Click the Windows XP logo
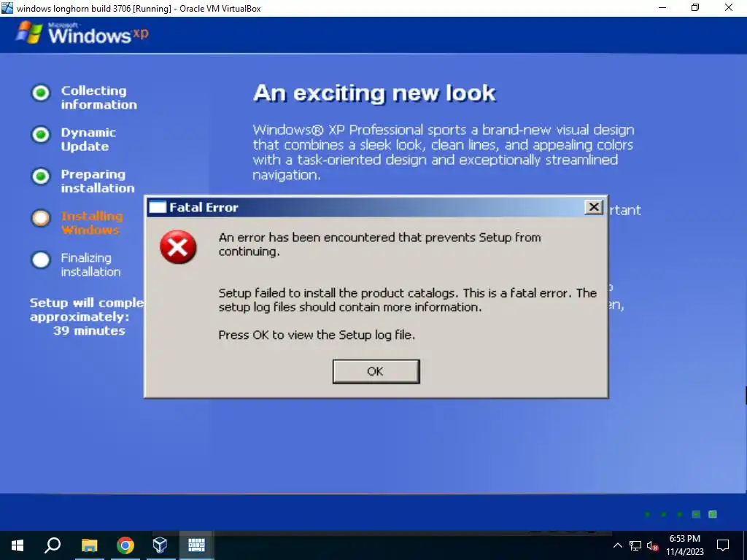This screenshot has height=560, width=747. (x=82, y=34)
